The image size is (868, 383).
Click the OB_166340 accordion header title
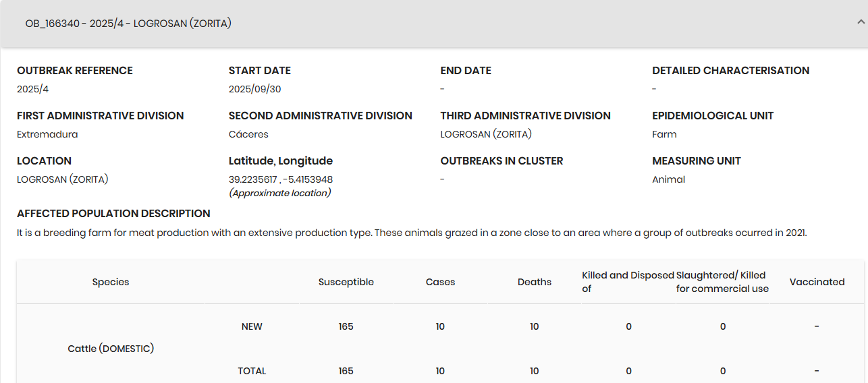pyautogui.click(x=128, y=24)
